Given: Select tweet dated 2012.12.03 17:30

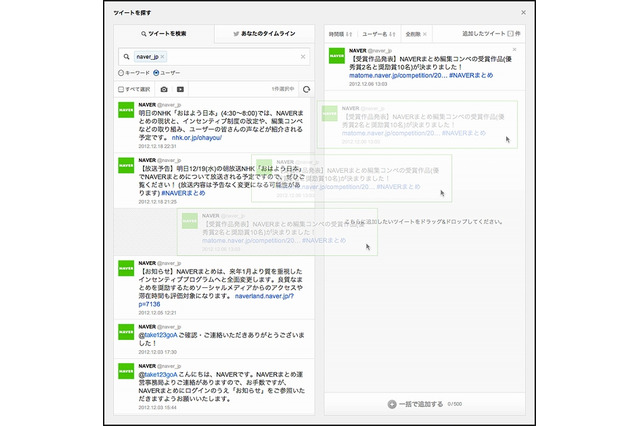Looking at the screenshot, I should (214, 339).
